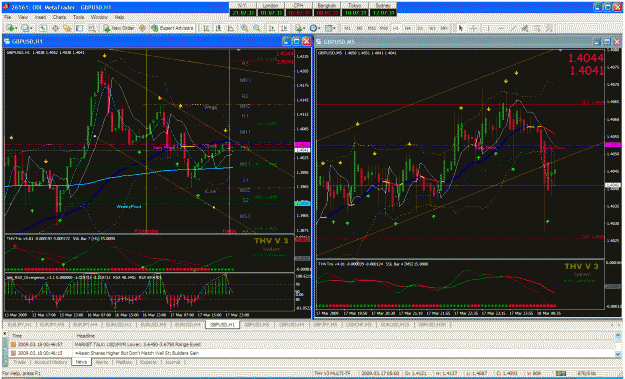This screenshot has width=625, height=379.
Task: Select the M1 timeframe button
Action: click(x=347, y=28)
